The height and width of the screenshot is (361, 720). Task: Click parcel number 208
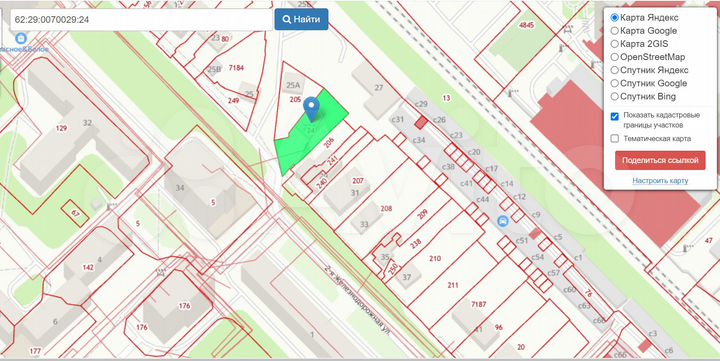386,209
